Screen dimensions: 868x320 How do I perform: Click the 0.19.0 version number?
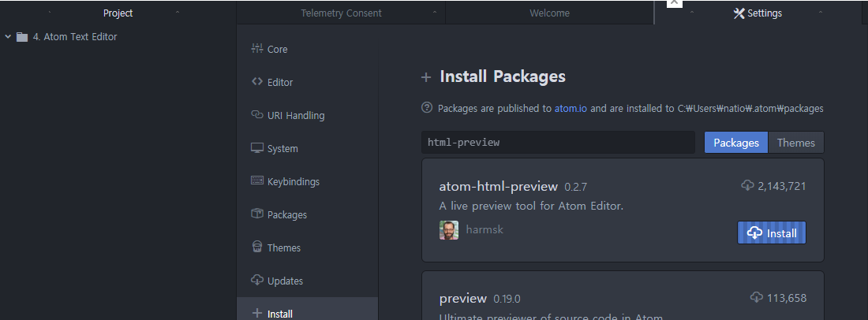(x=507, y=300)
